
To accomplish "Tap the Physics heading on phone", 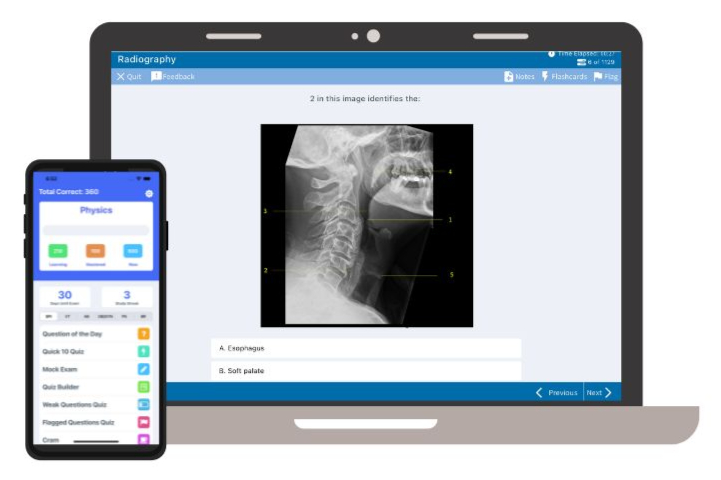I will pos(96,210).
